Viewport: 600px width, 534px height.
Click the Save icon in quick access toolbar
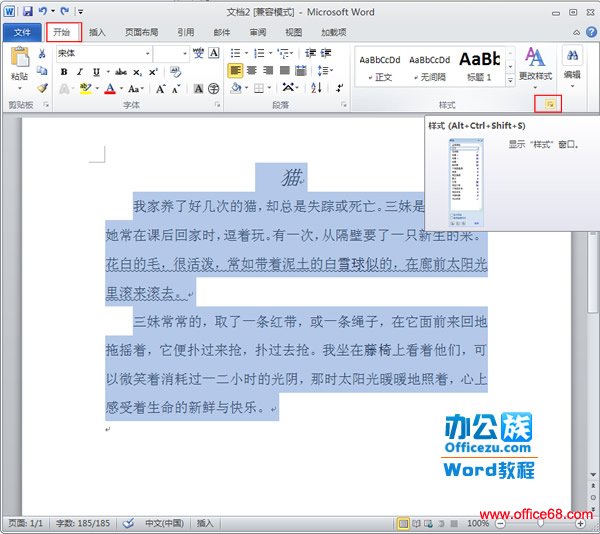(28, 11)
